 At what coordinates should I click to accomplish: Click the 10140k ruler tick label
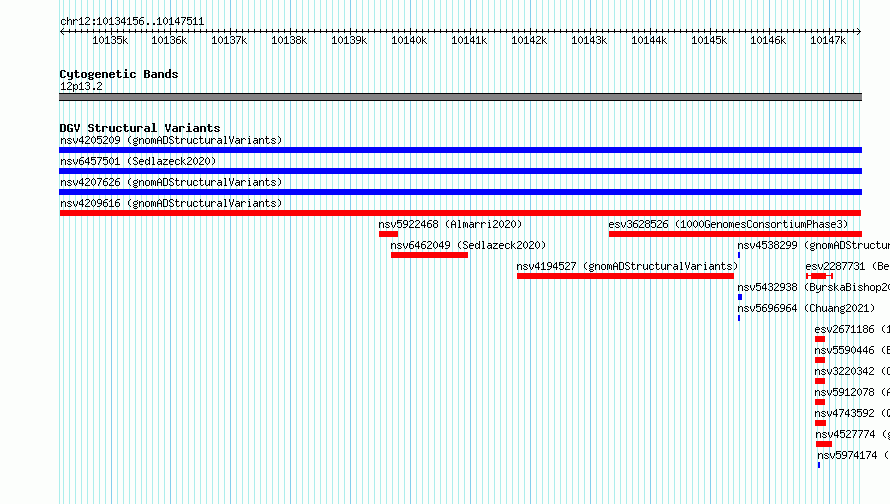tap(409, 40)
